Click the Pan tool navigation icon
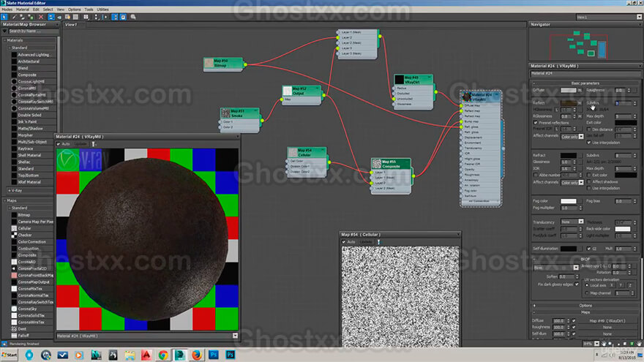The width and height of the screenshot is (644, 362). coord(604,344)
